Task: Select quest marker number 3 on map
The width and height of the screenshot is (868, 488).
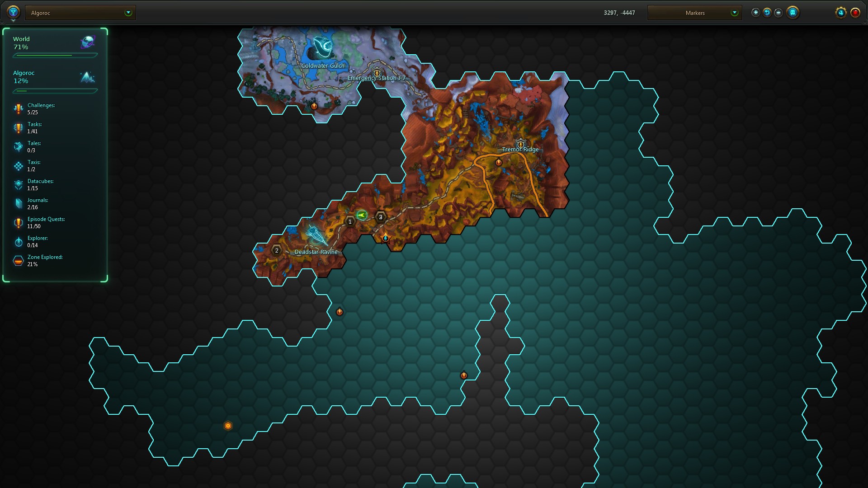Action: point(381,217)
